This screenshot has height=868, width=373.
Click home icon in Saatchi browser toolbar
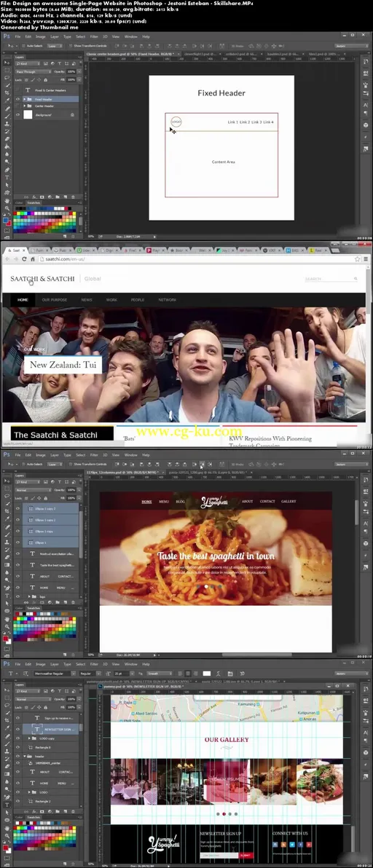pos(34,259)
